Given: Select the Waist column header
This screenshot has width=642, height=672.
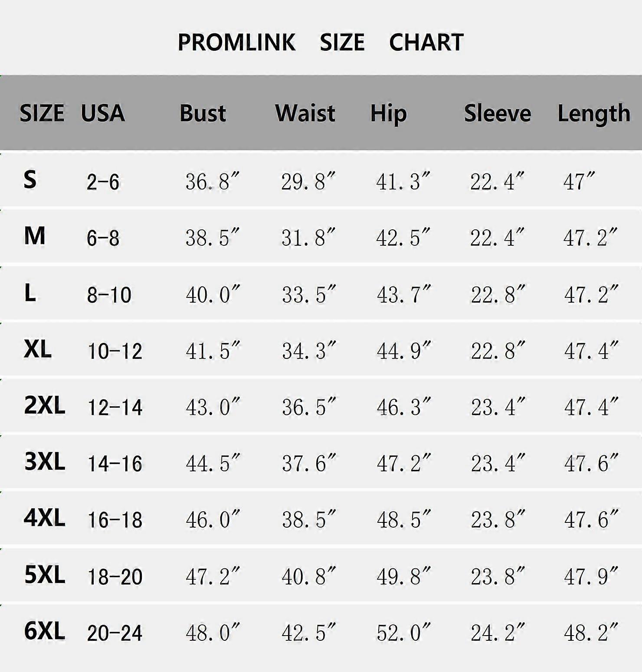Looking at the screenshot, I should coord(305,113).
